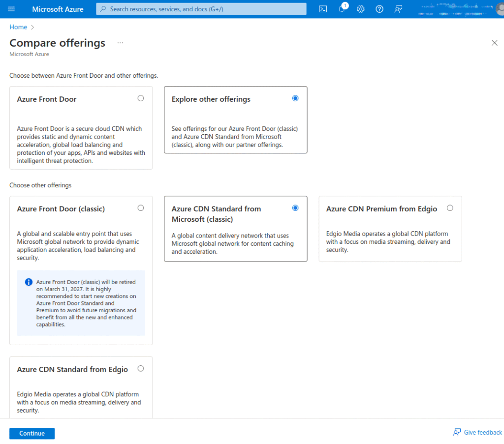The image size is (504, 444).
Task: Click Azure CDN Premium from Edgio description text
Action: pos(388,242)
